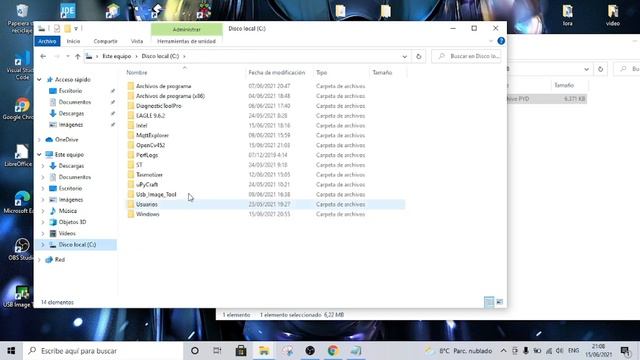Switch to large icons view layout

tap(499, 302)
